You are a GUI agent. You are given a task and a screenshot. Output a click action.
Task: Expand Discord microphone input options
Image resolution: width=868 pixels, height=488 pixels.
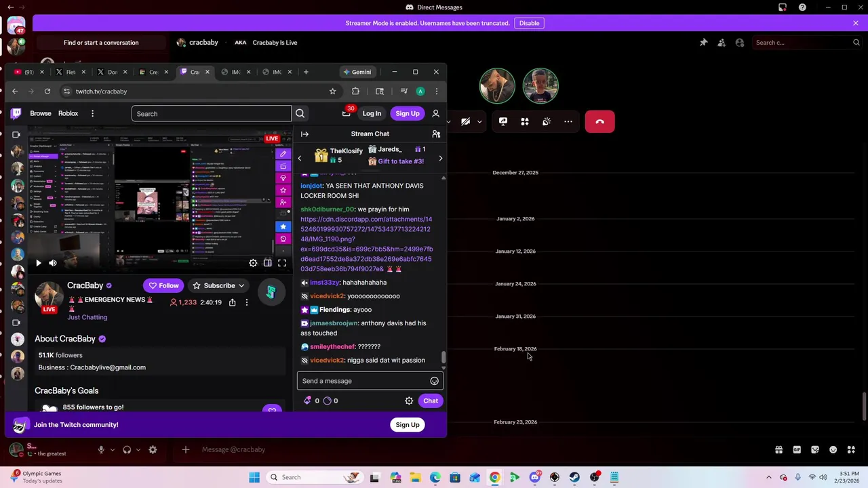tap(113, 449)
